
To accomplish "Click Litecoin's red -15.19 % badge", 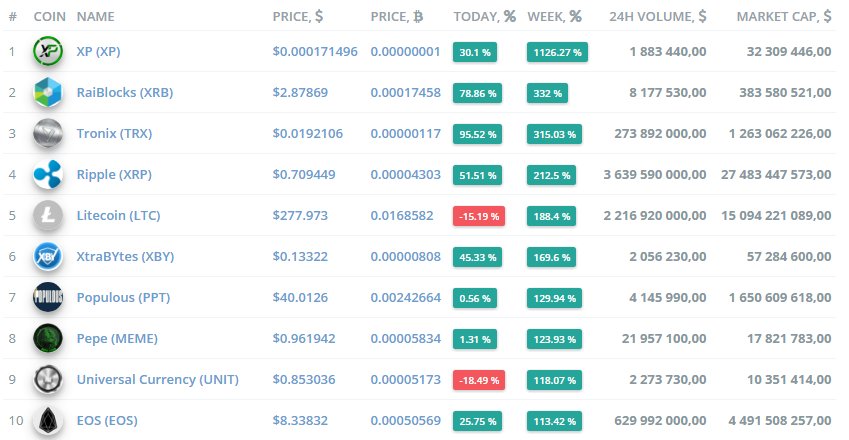I will coord(479,216).
